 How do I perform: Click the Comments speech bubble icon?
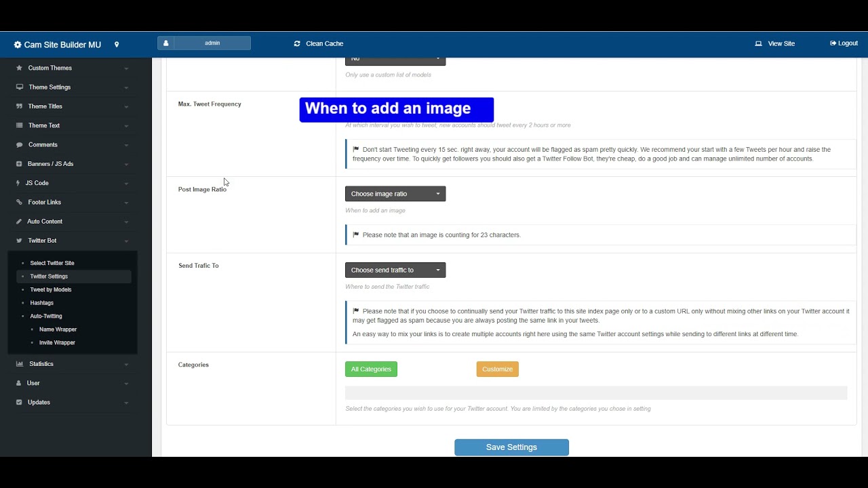click(x=20, y=144)
